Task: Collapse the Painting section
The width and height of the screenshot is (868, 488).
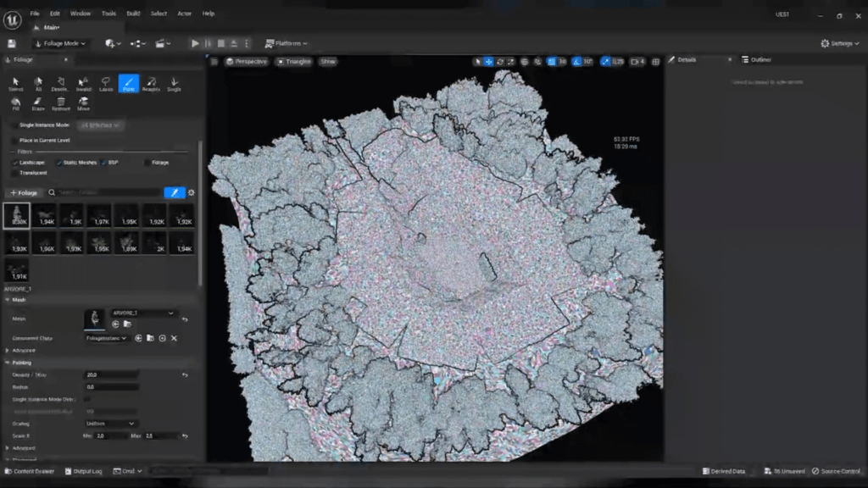Action: tap(8, 363)
